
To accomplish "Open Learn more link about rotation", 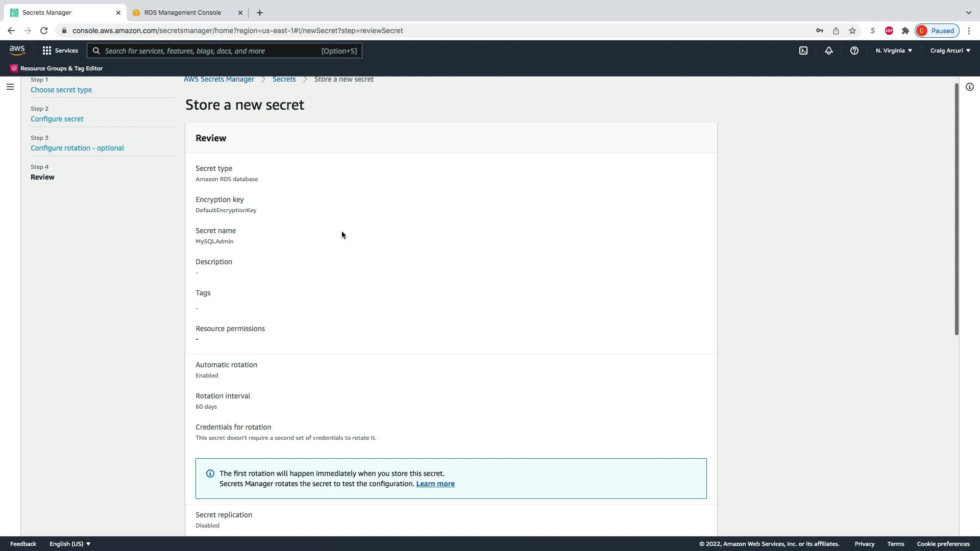I will pos(435,484).
